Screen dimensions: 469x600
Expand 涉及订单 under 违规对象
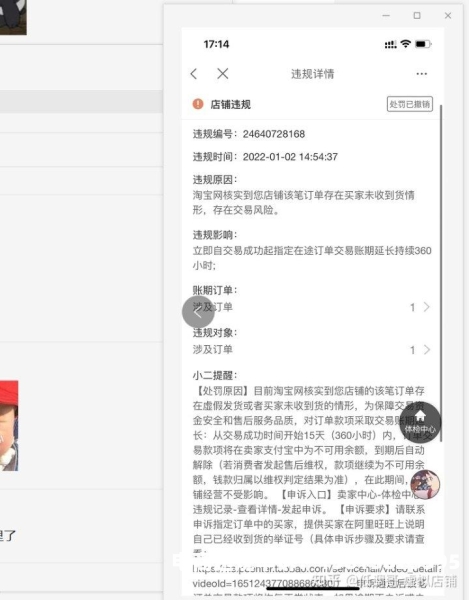click(311, 349)
